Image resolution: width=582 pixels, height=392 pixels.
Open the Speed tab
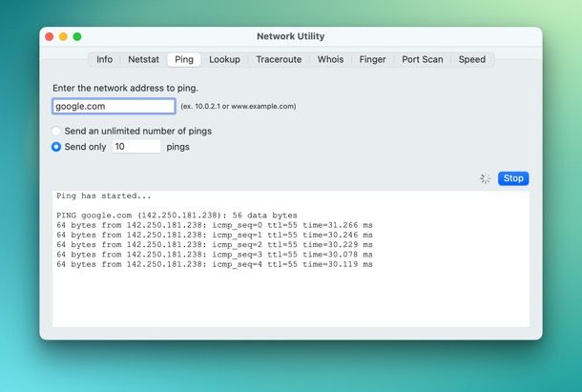(x=471, y=59)
